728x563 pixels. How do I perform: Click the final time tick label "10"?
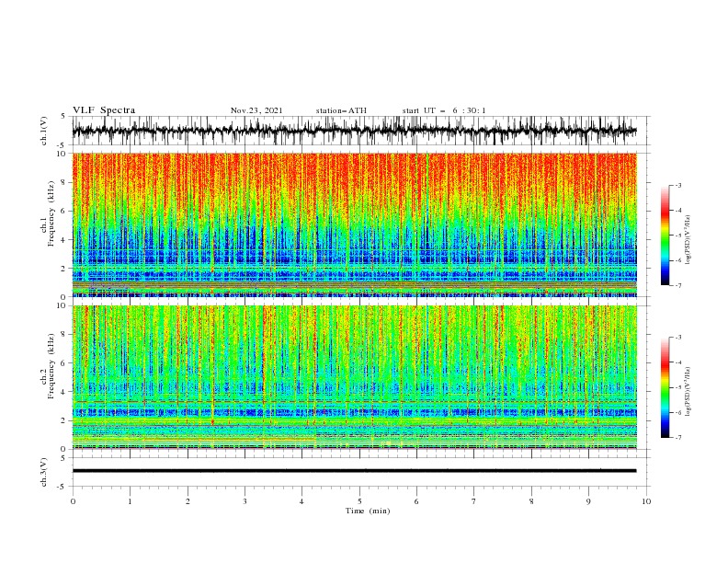pyautogui.click(x=646, y=501)
